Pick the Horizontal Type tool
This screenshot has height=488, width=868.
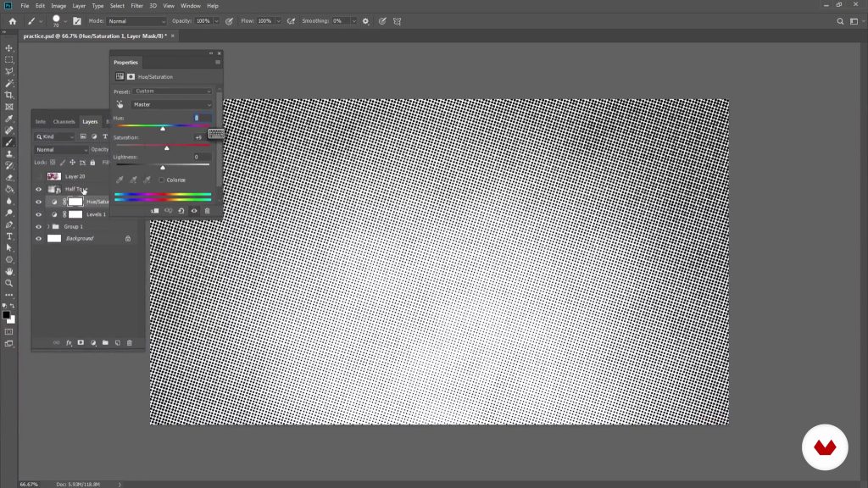pos(9,236)
